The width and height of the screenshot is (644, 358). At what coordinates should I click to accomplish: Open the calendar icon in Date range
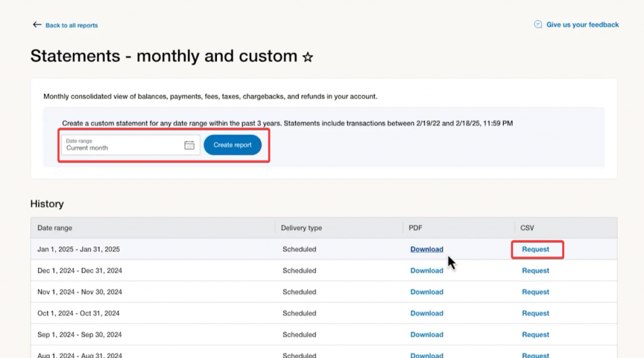[189, 145]
